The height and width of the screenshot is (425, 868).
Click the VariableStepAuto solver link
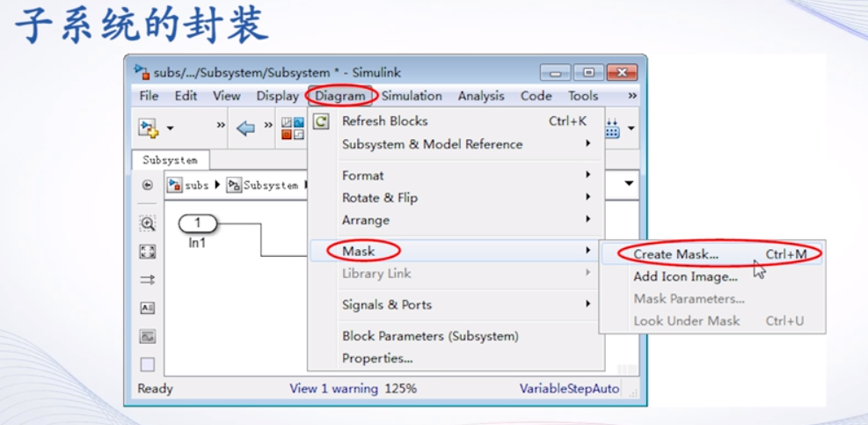point(569,388)
